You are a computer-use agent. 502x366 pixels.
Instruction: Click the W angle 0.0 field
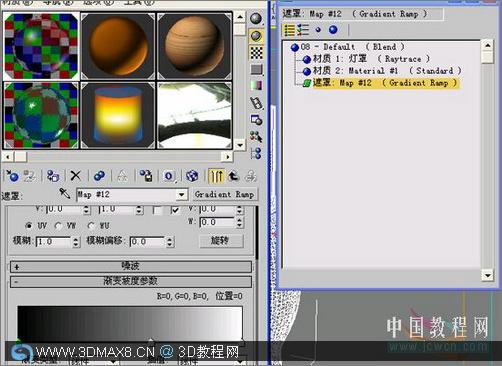click(x=217, y=222)
